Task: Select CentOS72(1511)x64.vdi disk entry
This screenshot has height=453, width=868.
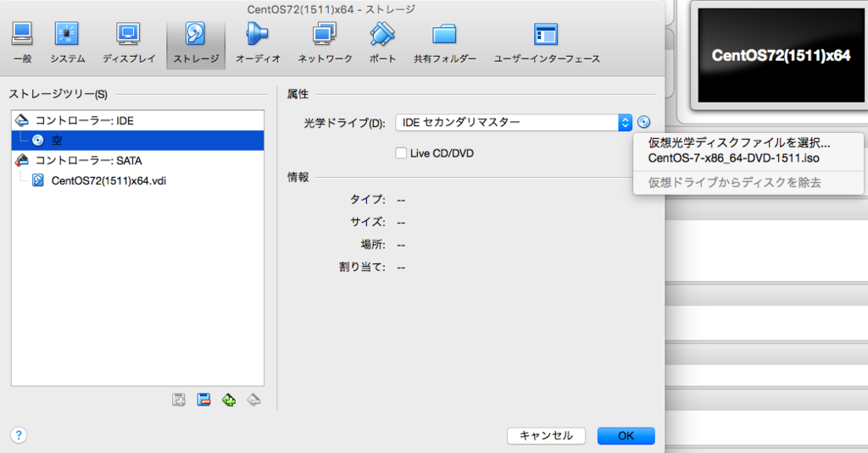Action: coord(137,180)
